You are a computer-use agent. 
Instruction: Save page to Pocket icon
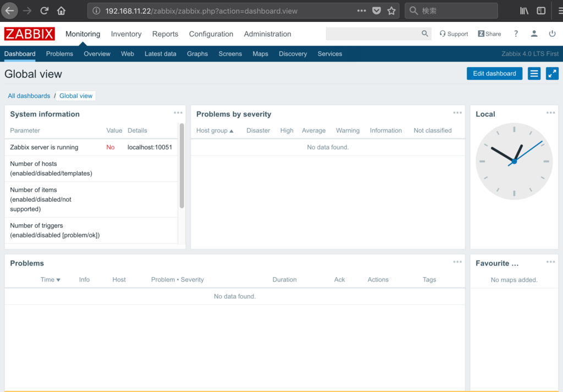376,11
